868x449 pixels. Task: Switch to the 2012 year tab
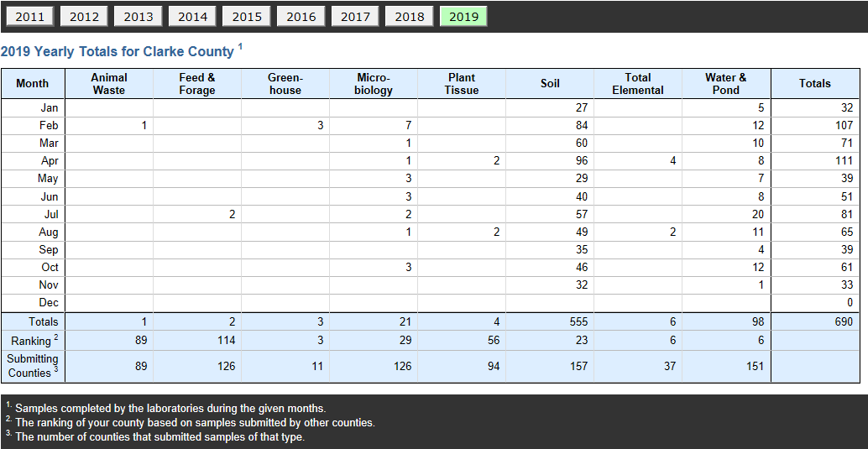84,17
